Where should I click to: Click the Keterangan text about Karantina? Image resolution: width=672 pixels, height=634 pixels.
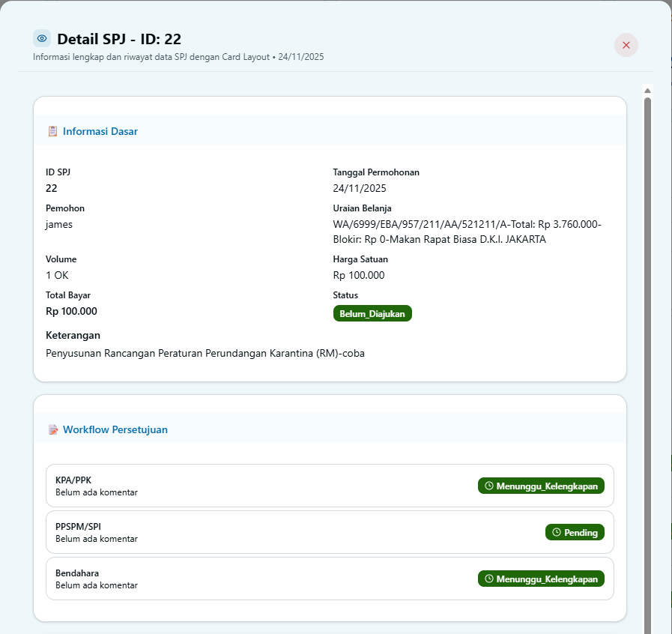pos(205,353)
